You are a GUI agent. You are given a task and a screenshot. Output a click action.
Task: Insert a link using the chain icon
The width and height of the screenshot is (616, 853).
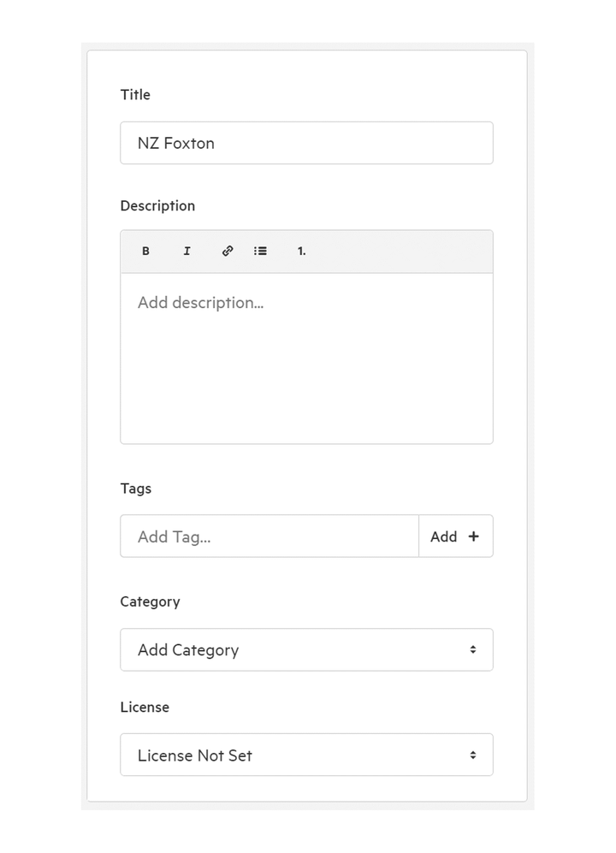(228, 251)
